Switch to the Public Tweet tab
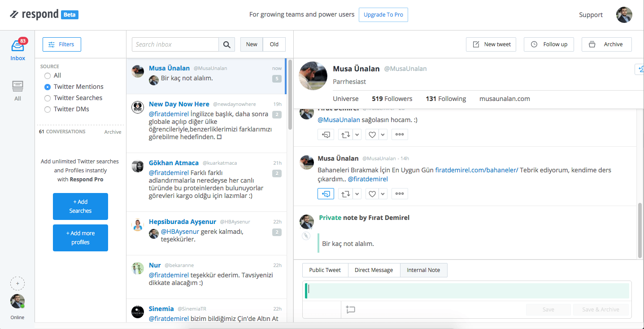The height and width of the screenshot is (329, 644). (325, 270)
